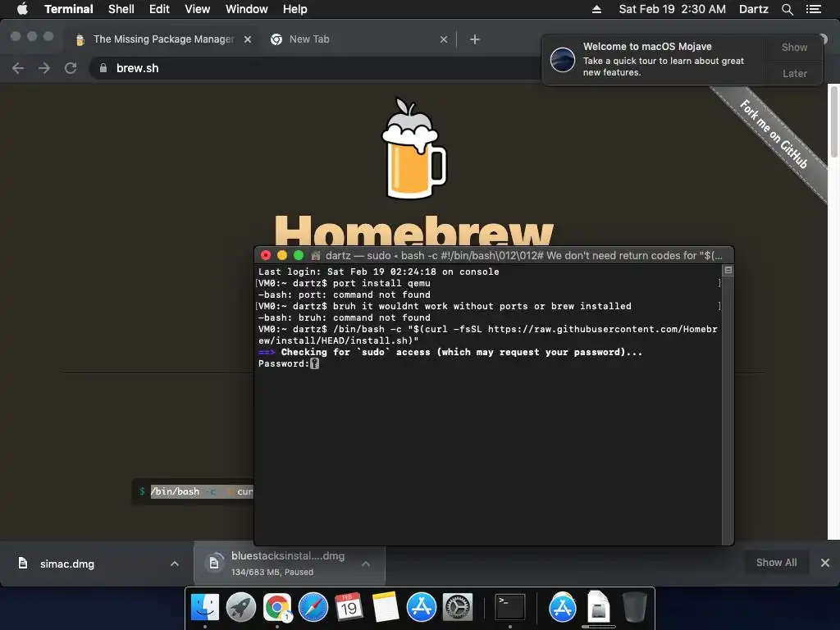Click the Mojave notification icon

[x=563, y=59]
